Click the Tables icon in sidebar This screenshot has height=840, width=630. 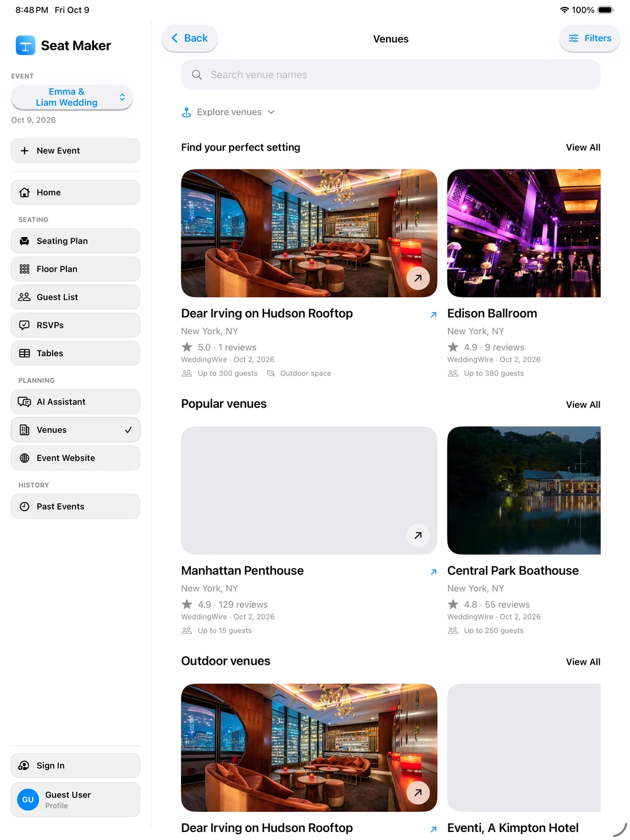point(25,353)
